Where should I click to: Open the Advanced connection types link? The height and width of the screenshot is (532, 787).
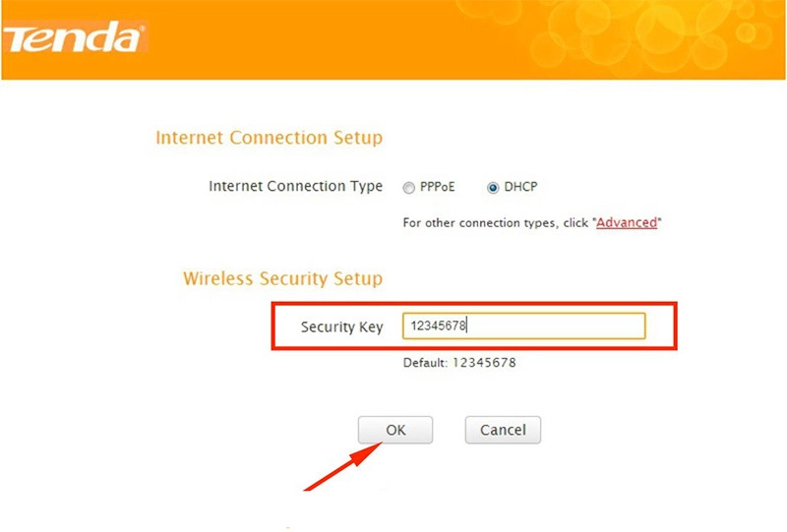tap(627, 223)
